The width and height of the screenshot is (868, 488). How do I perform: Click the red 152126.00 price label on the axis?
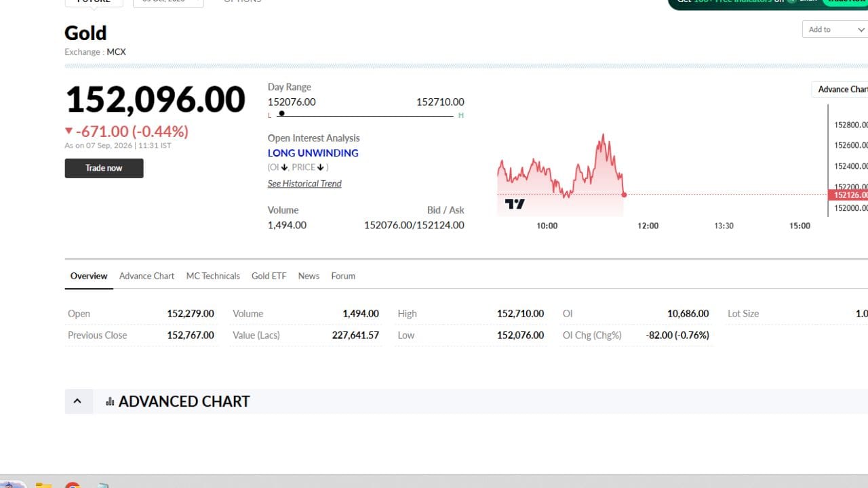(848, 195)
